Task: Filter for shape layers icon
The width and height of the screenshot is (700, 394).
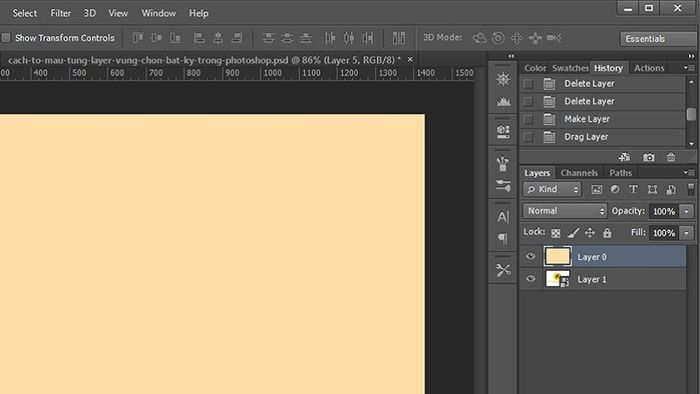Action: pos(652,190)
